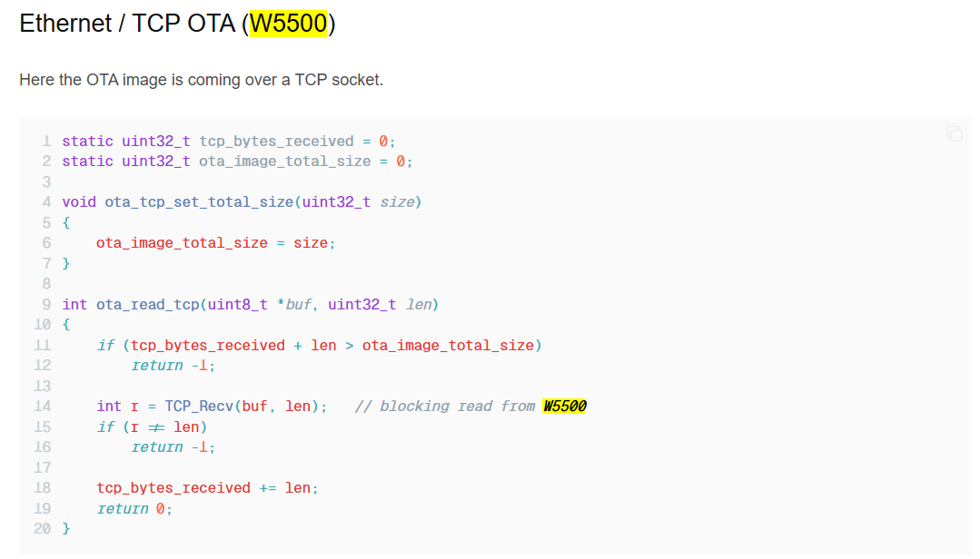980x559 pixels.
Task: Click the 'size' parameter on line 4
Action: tap(397, 202)
